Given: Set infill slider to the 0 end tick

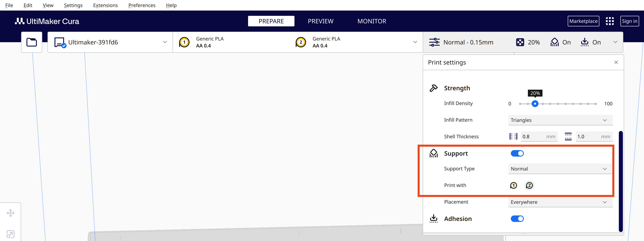Looking at the screenshot, I should pyautogui.click(x=520, y=104).
